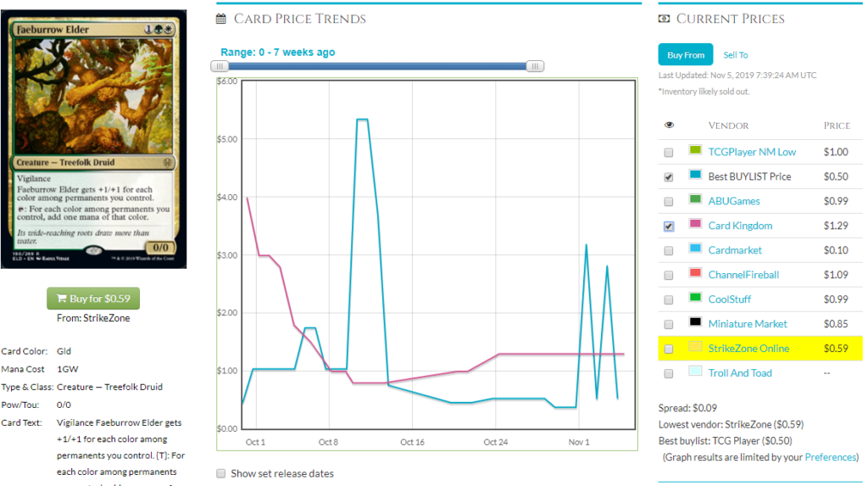Uncheck the Card Kingdom checkbox
868x486 pixels.
pyautogui.click(x=669, y=226)
